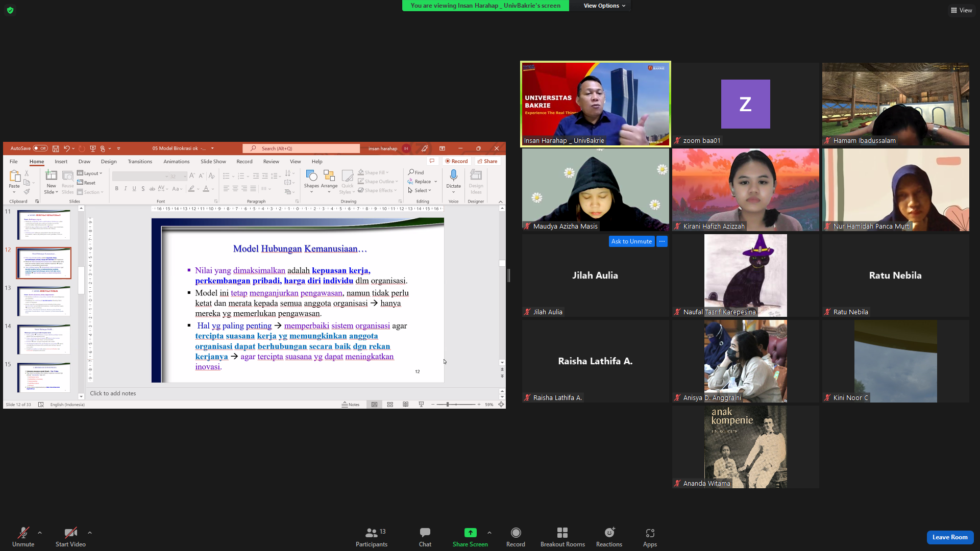Open the File menu
Viewport: 980px width, 551px height.
pos(14,161)
